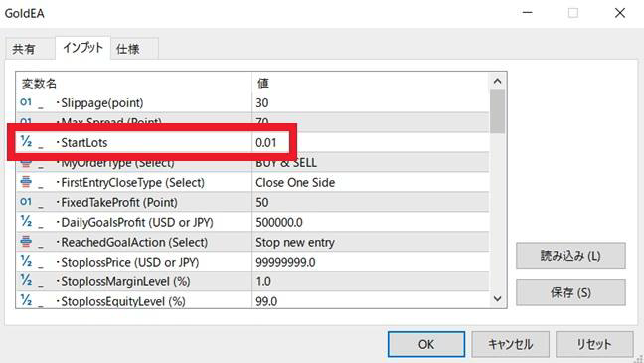Click the scrollbar up arrow
The width and height of the screenshot is (644, 363).
click(497, 81)
